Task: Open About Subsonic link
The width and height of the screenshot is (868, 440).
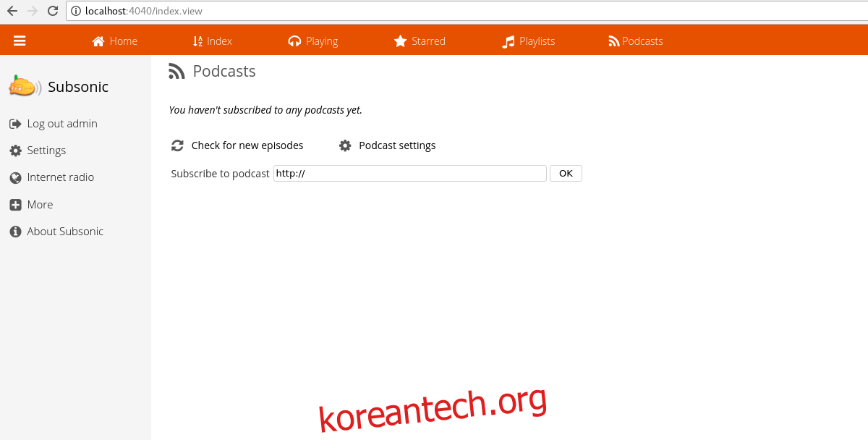Action: 65,232
